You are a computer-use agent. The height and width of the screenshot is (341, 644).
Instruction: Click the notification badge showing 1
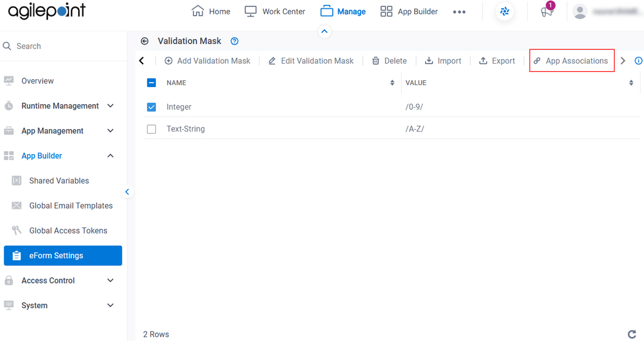pyautogui.click(x=550, y=6)
